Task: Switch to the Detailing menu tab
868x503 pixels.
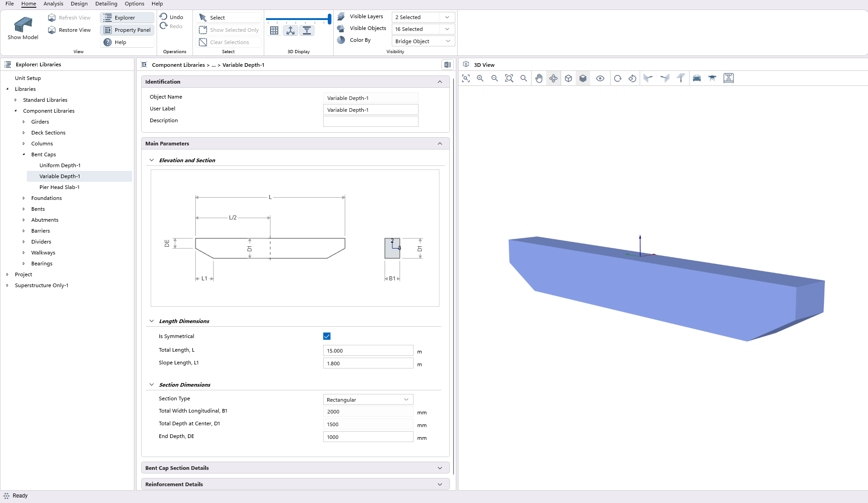Action: tap(106, 4)
